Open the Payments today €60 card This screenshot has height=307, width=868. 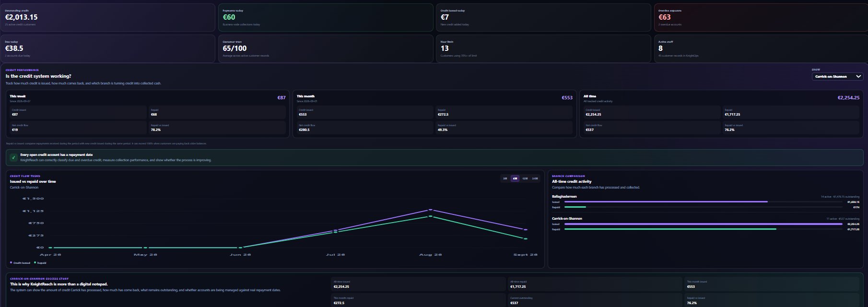coord(326,18)
